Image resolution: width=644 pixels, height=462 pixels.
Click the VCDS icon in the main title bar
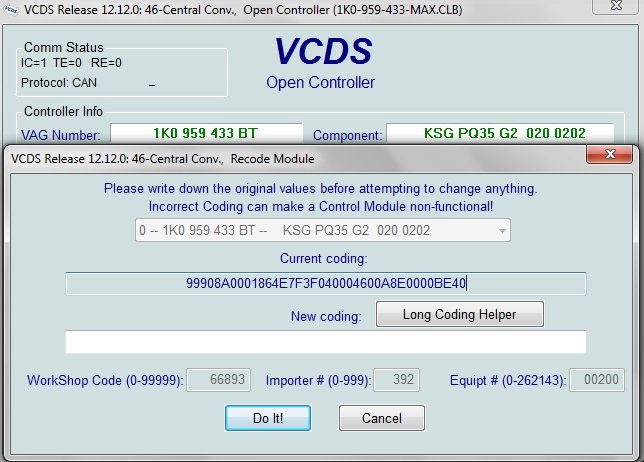tap(10, 9)
